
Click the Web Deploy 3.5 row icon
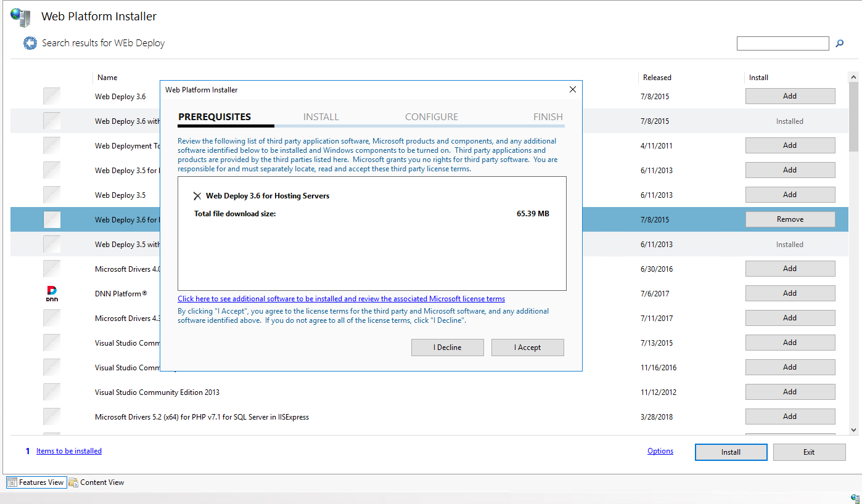(x=52, y=195)
